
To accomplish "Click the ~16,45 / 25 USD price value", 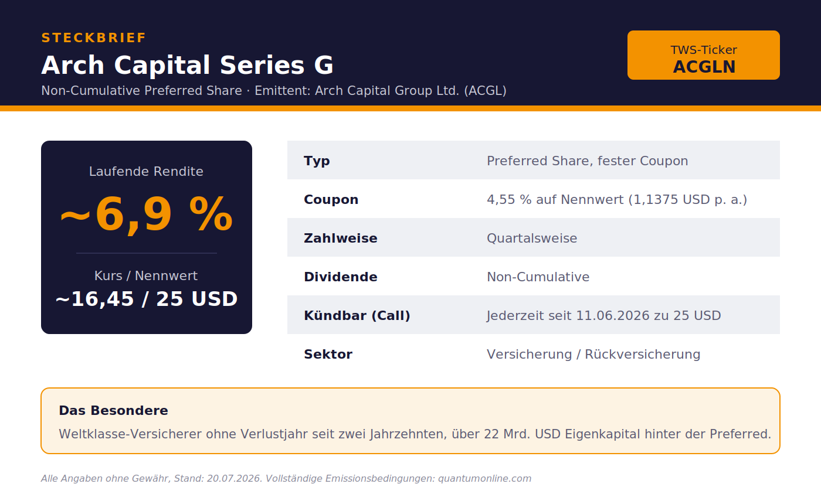I will pyautogui.click(x=147, y=299).
